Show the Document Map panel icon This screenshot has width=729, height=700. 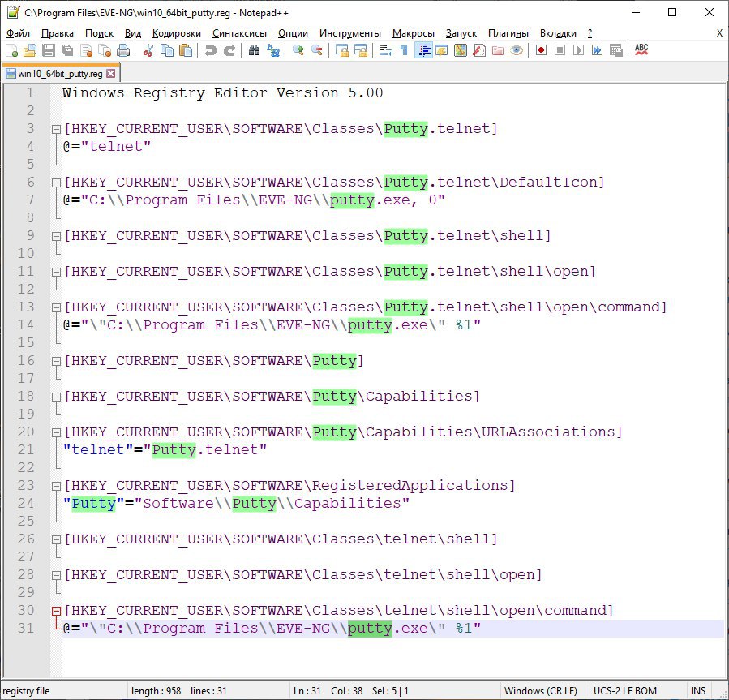(x=461, y=50)
